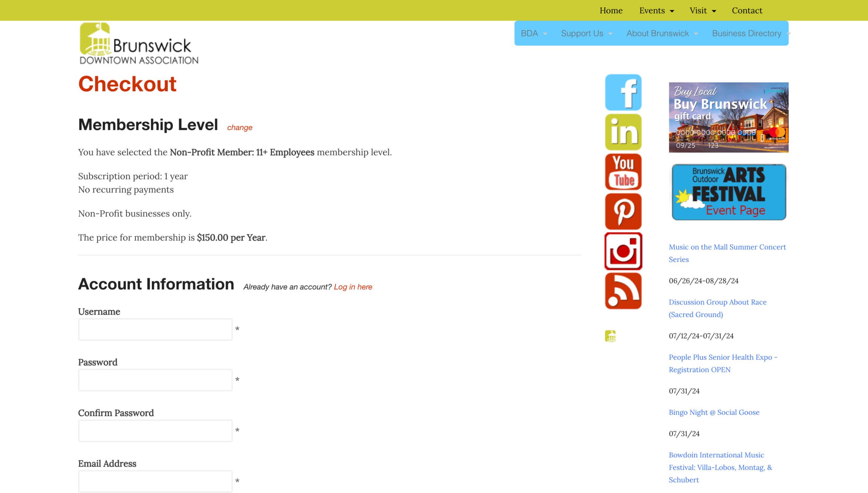Click the Password input field

point(155,380)
